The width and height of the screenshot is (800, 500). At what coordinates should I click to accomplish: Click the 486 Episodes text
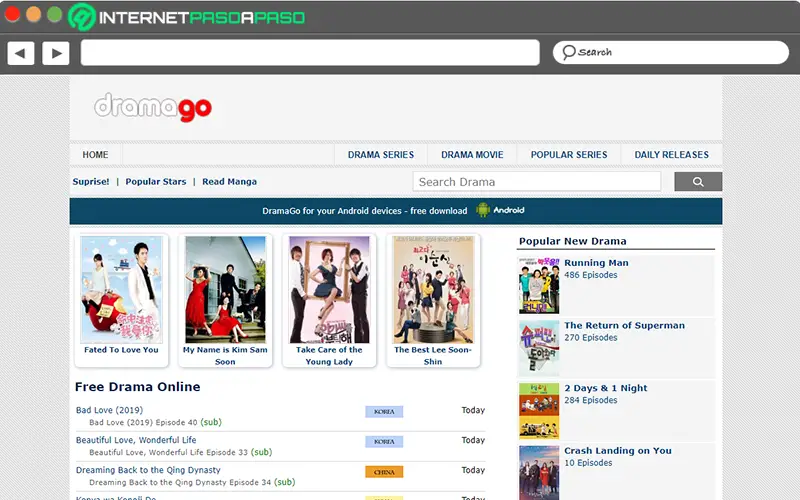tap(590, 275)
